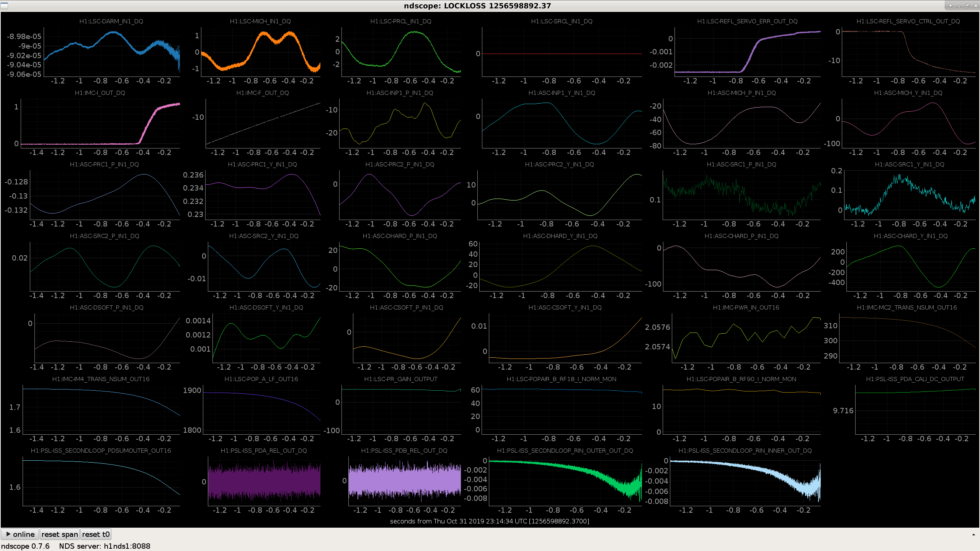Click the keep-above arrow icon in the title bar

951,6
